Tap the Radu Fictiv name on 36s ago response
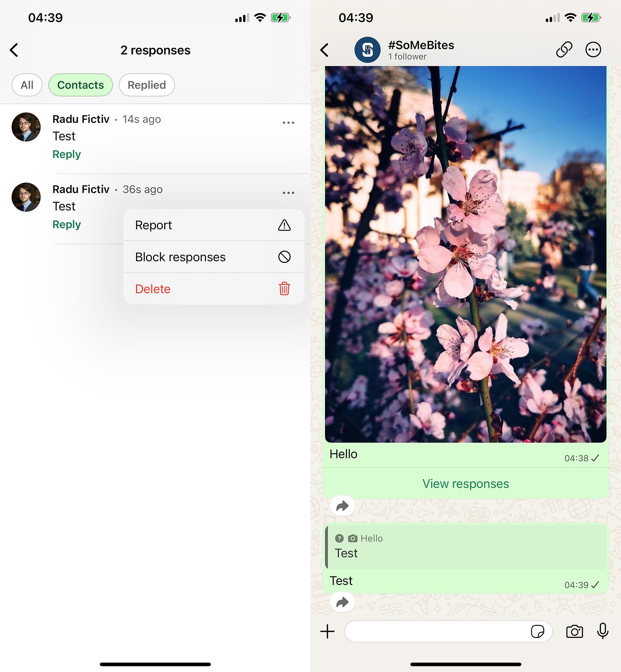This screenshot has height=672, width=621. coord(81,189)
